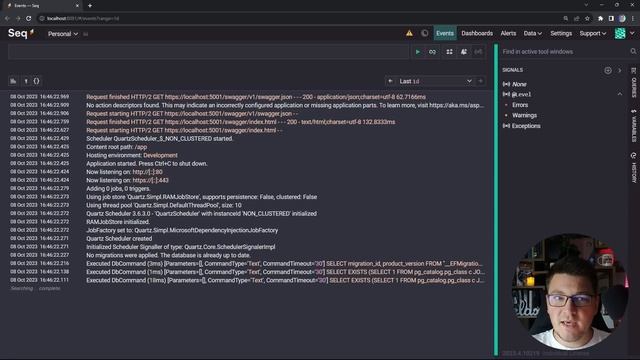Open the Alerts tab
This screenshot has width=640, height=360.
point(508,33)
